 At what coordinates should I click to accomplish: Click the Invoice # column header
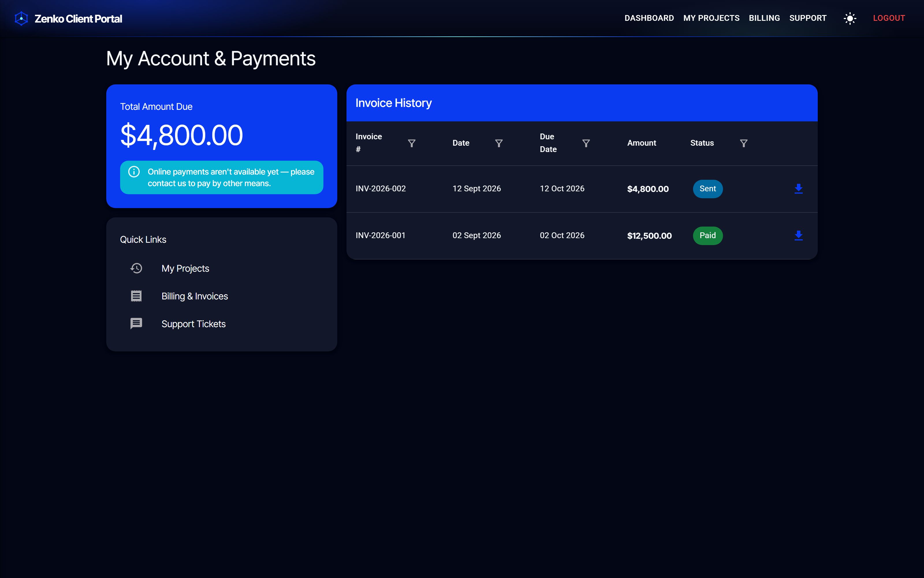[368, 143]
